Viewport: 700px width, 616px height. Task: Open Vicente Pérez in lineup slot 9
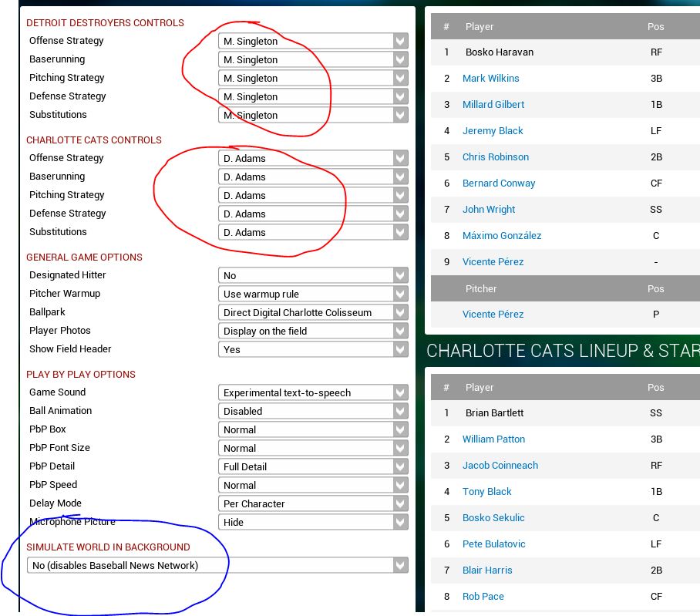tap(493, 262)
